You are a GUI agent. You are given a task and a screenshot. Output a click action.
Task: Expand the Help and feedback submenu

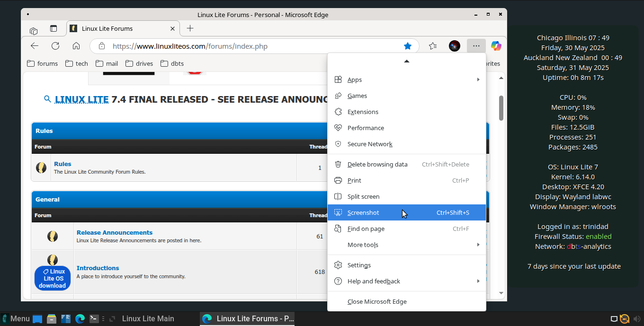pos(407,281)
